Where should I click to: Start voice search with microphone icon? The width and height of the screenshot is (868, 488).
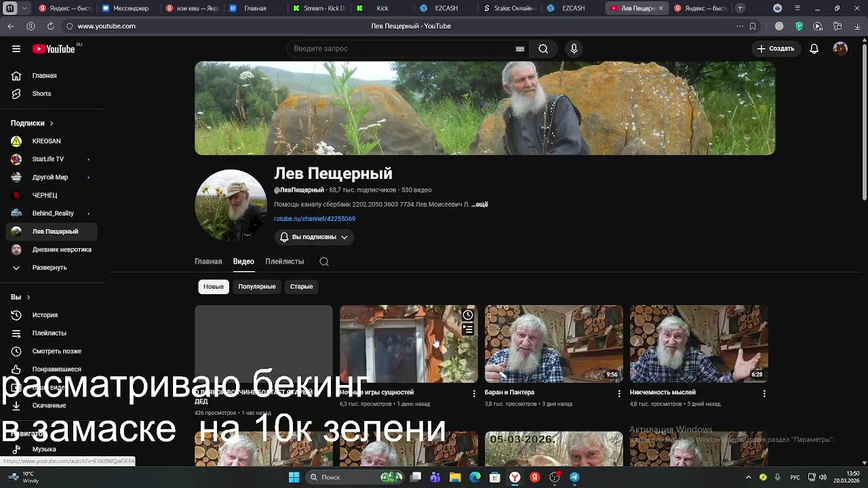click(x=574, y=49)
